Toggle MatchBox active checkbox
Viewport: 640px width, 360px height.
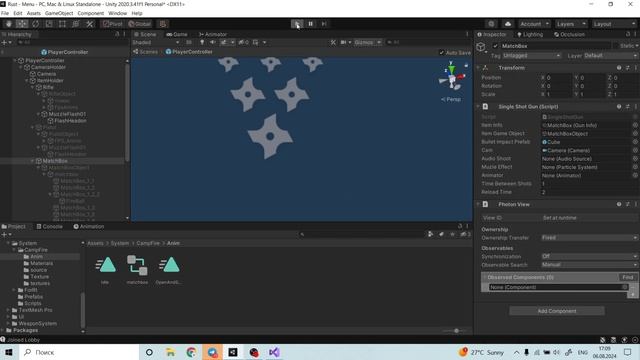[x=495, y=46]
